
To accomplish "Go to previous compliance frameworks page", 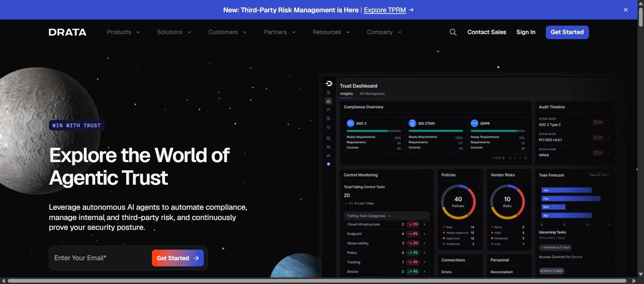I will point(515,158).
